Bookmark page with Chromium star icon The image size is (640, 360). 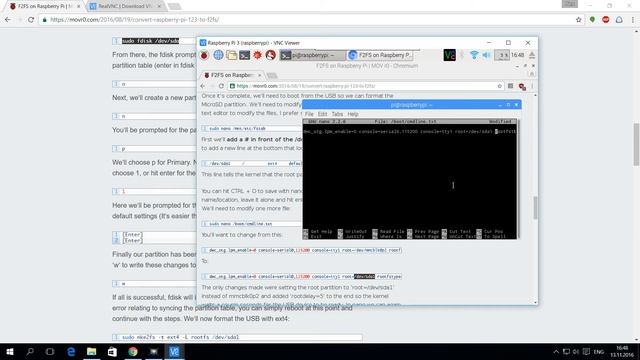[x=499, y=86]
